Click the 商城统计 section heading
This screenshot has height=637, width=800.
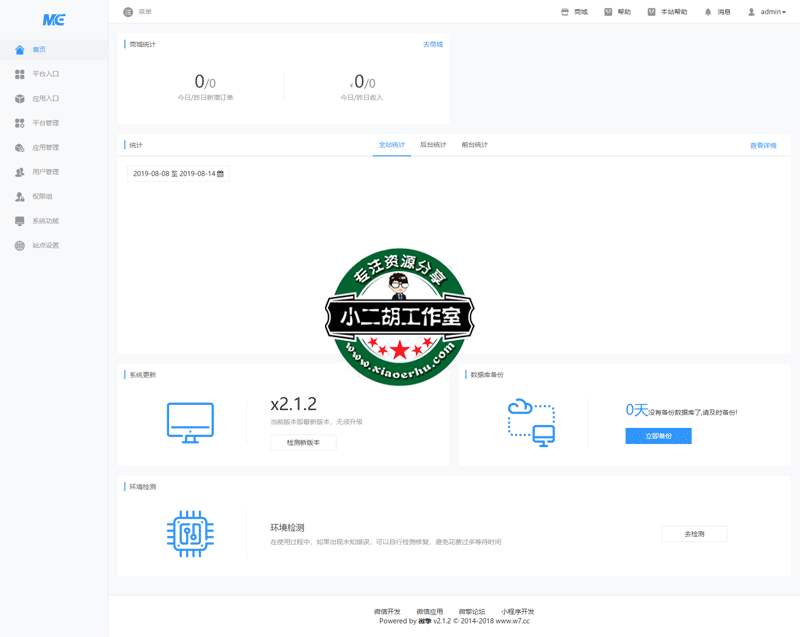coord(143,44)
